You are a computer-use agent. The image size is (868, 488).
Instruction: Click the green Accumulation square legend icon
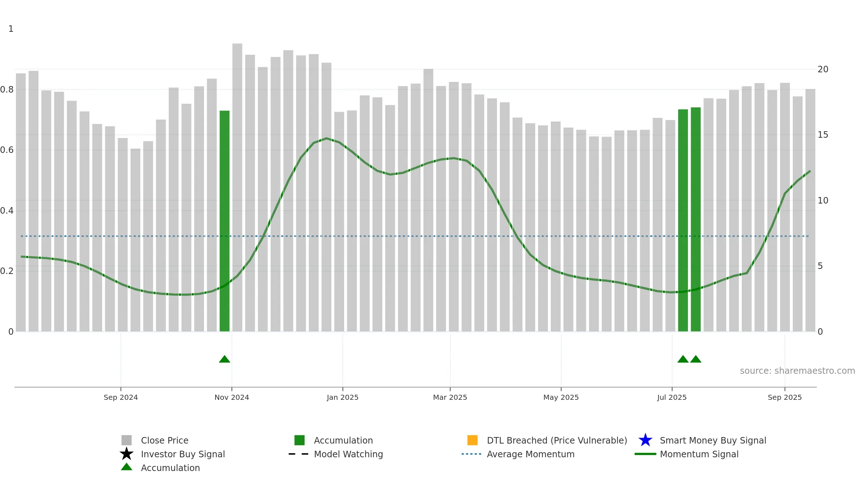299,440
